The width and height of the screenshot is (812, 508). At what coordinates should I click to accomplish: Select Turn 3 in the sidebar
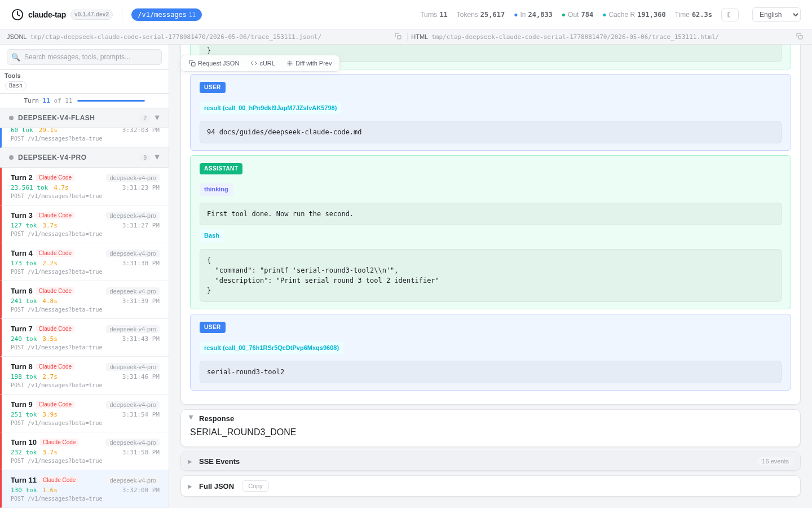pos(85,224)
